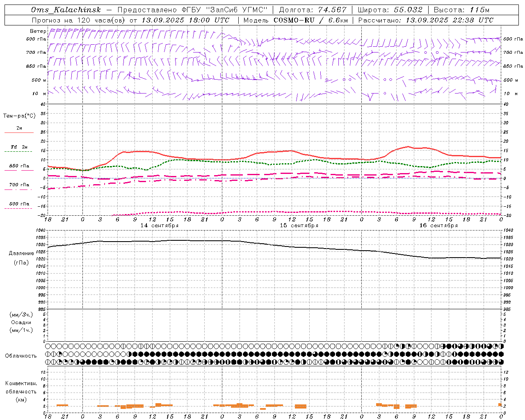Click the 500 гПа temperature legend entry
Viewport: 525px width, 420px height.
(x=19, y=204)
